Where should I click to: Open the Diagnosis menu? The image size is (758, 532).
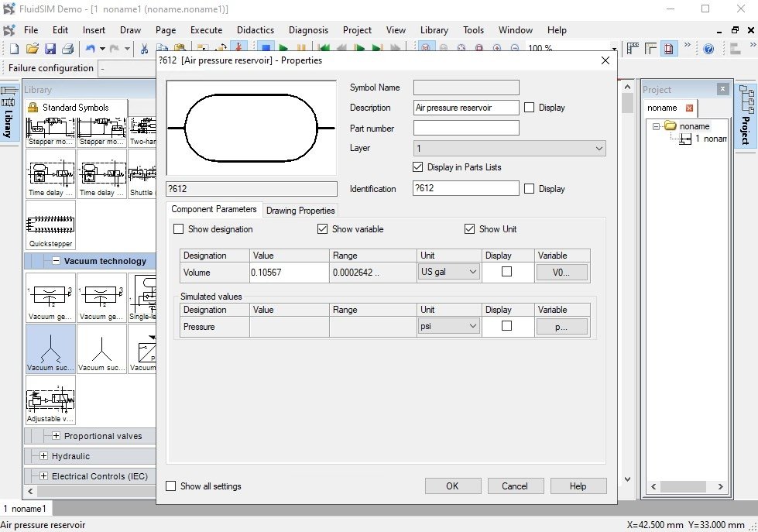point(308,30)
